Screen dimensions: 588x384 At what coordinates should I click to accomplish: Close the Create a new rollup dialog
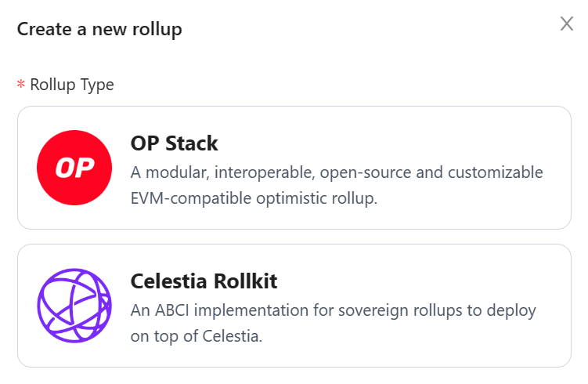pyautogui.click(x=567, y=24)
